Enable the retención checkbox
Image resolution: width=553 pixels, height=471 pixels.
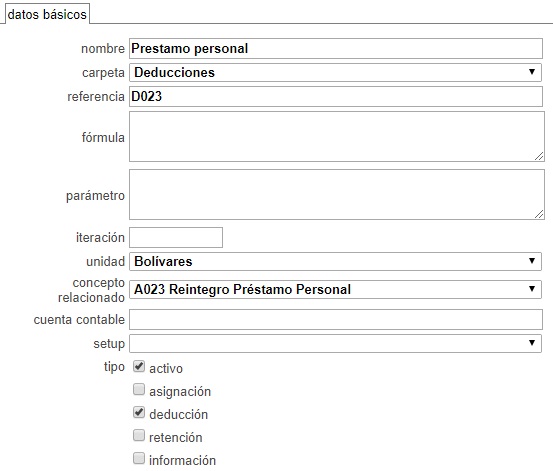tap(139, 435)
